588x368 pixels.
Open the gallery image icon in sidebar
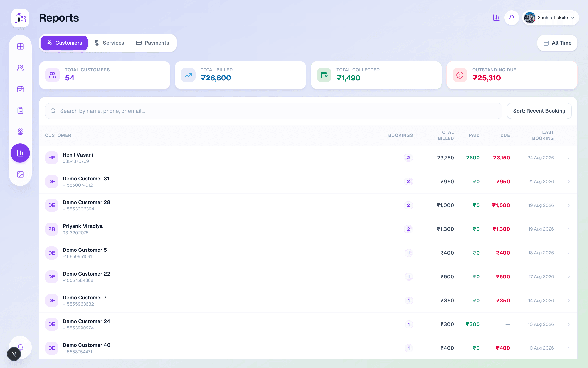click(x=20, y=174)
